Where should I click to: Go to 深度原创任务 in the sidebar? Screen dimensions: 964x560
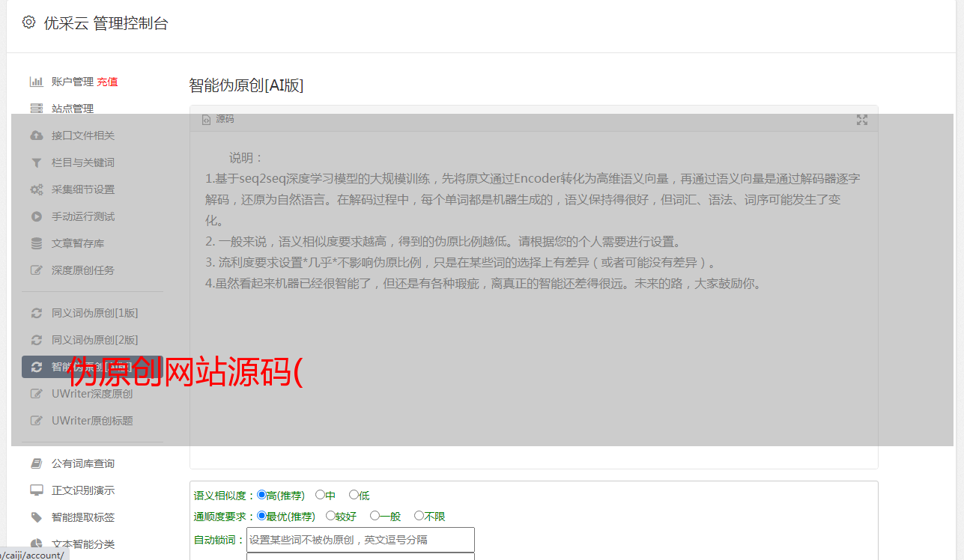pos(83,270)
